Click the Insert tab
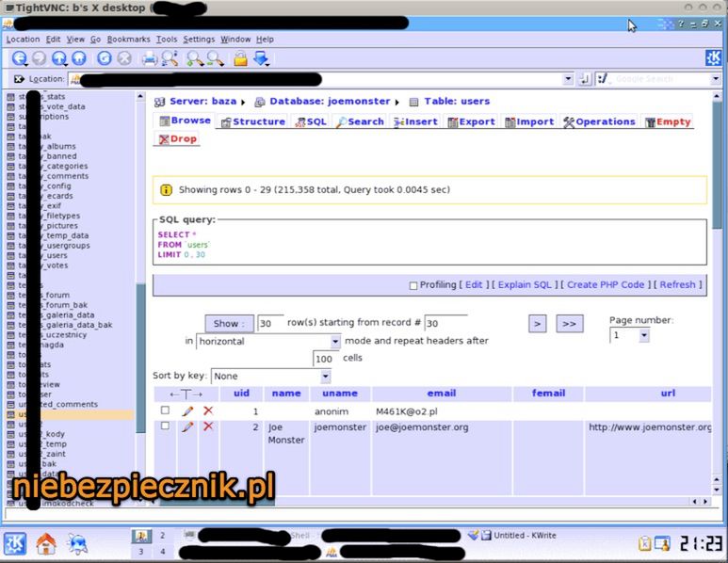Image resolution: width=728 pixels, height=563 pixels. (415, 121)
